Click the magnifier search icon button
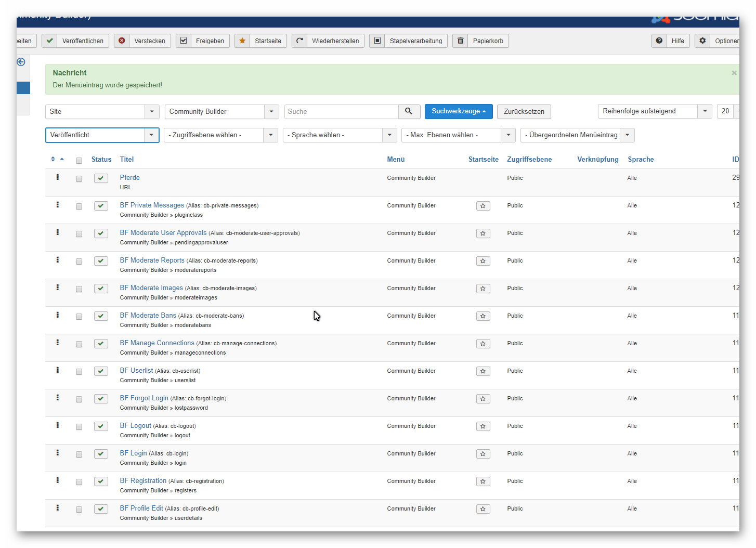 pos(409,111)
